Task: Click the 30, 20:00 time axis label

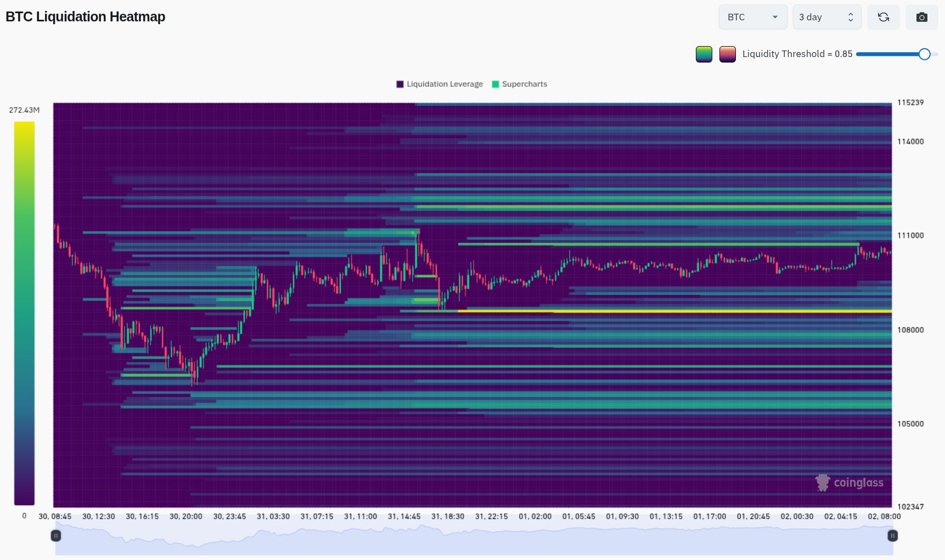Action: pyautogui.click(x=185, y=516)
